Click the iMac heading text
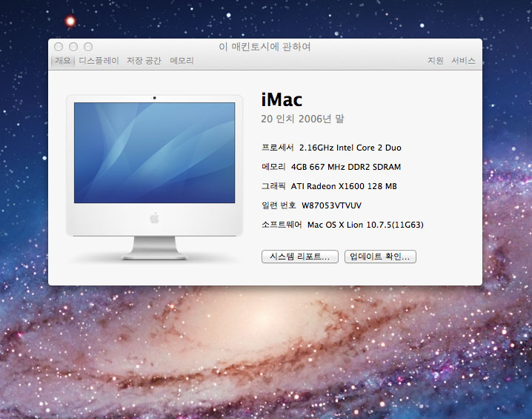The width and height of the screenshot is (532, 419). [x=282, y=99]
